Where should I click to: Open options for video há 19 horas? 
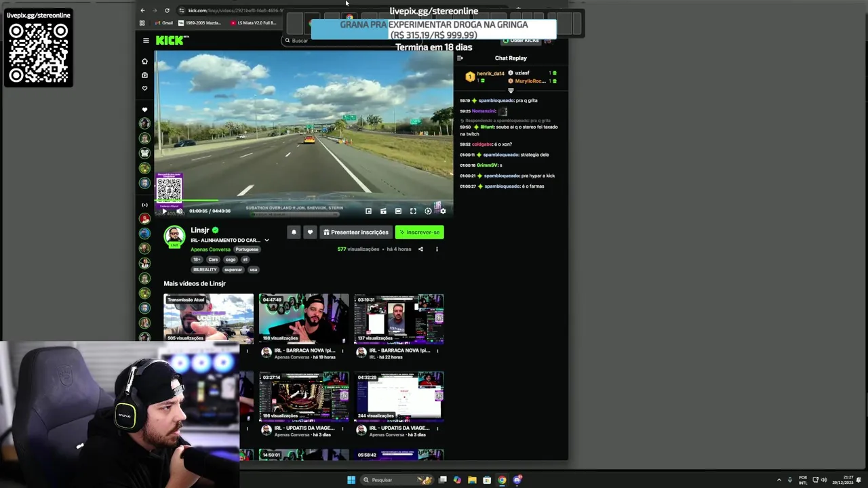point(342,351)
